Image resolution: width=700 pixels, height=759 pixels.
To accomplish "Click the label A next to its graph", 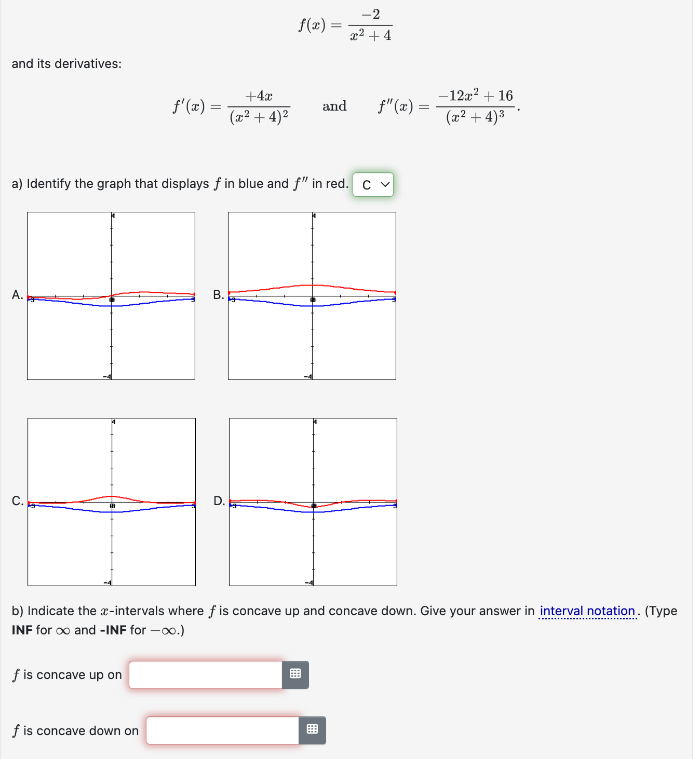I will (x=17, y=296).
